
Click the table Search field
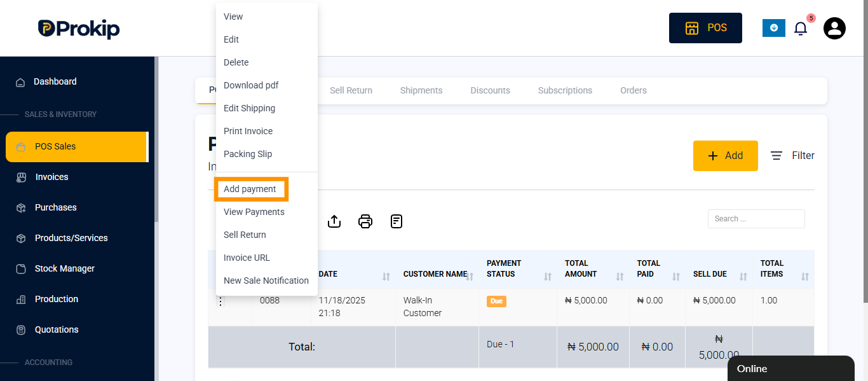tap(756, 219)
